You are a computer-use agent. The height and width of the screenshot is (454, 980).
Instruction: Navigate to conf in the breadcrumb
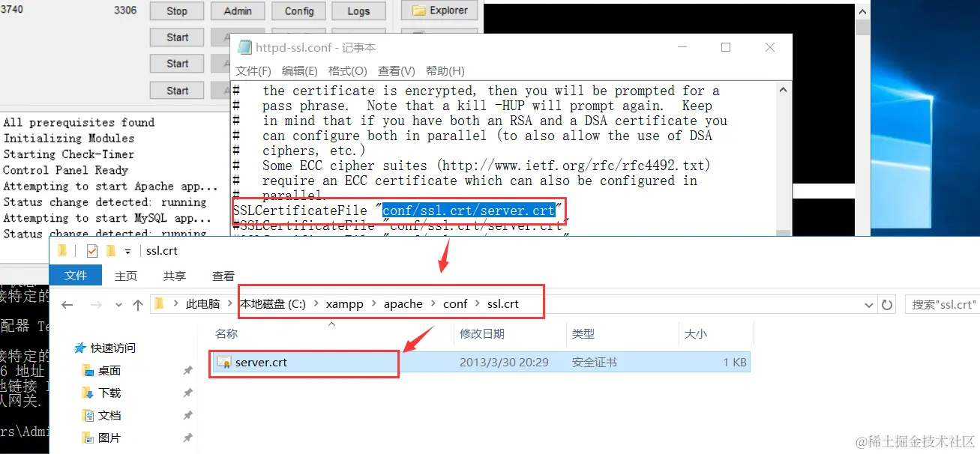tap(455, 304)
